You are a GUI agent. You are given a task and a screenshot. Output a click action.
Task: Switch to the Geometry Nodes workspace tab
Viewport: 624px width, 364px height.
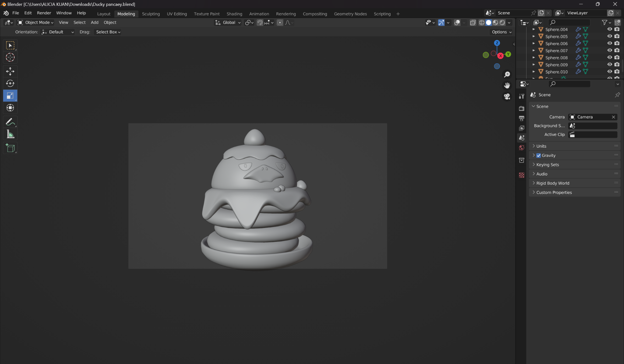(350, 14)
